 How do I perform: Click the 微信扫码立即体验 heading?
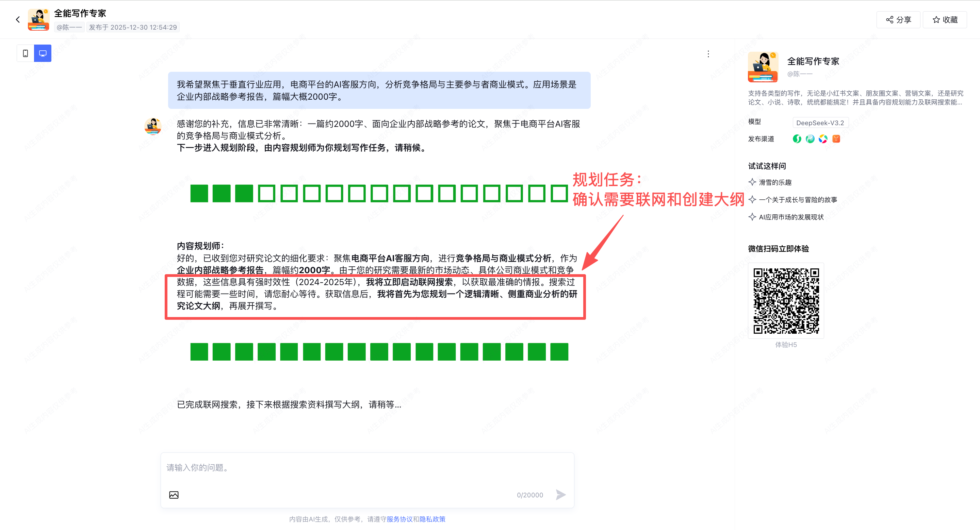point(778,249)
